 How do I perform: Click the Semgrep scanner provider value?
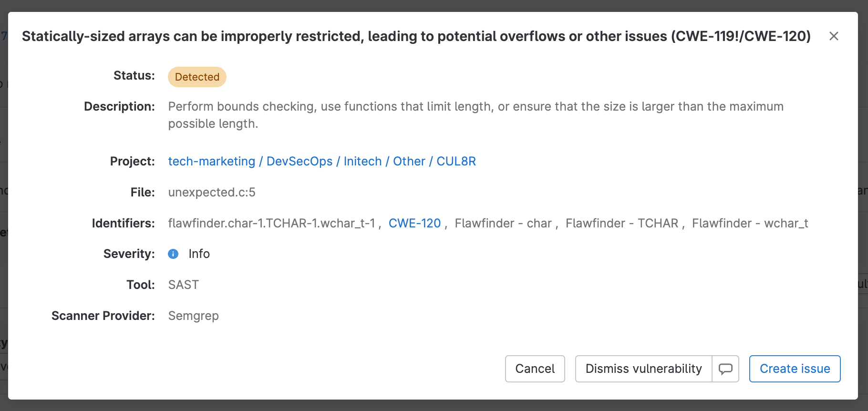[193, 316]
